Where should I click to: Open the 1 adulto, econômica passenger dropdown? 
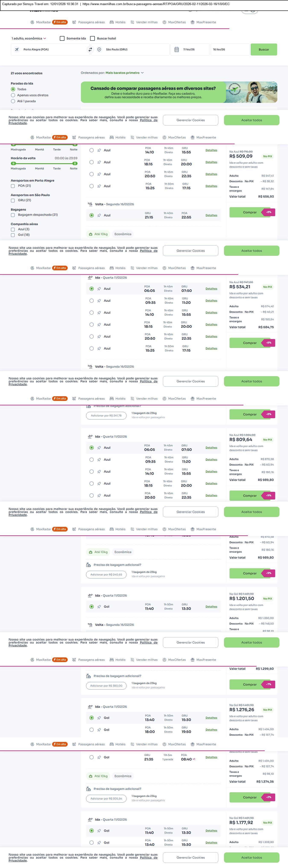coord(29,38)
